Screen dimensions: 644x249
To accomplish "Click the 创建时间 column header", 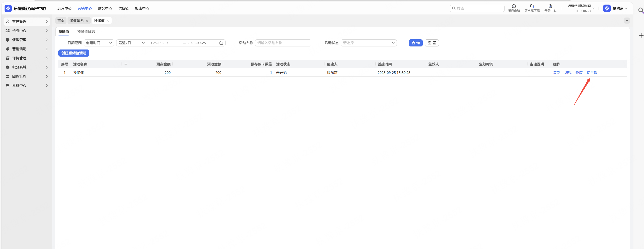I will [385, 64].
